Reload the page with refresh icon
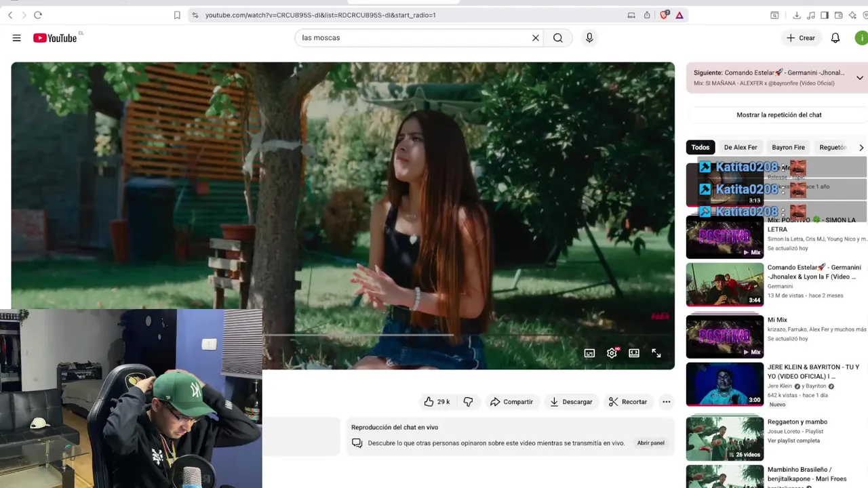 point(38,15)
